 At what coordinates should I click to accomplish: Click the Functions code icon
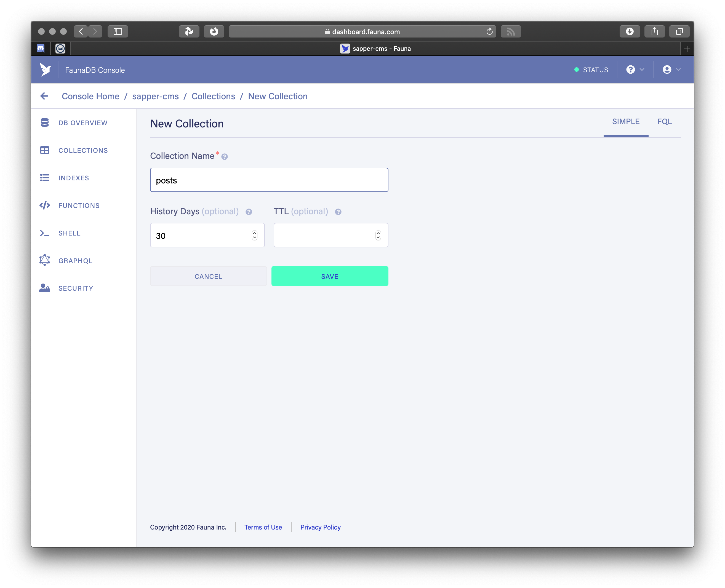coord(45,205)
